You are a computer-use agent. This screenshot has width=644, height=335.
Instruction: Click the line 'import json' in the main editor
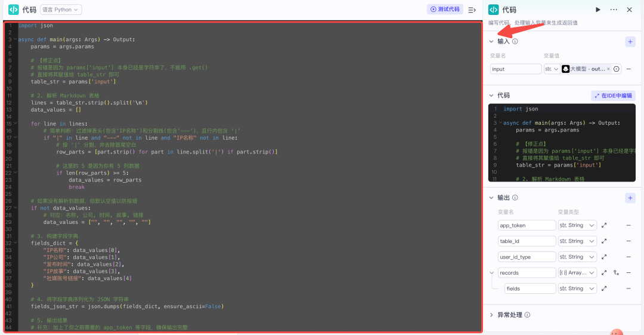35,26
